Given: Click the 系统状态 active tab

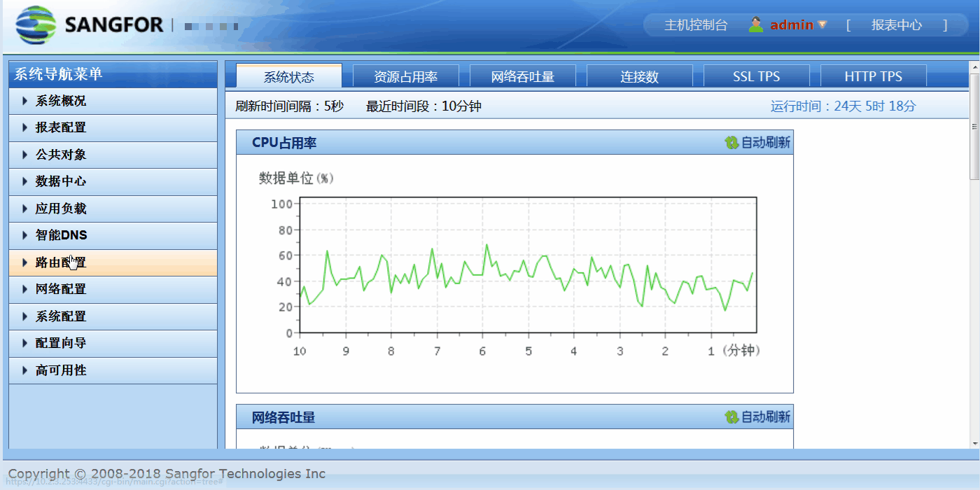Looking at the screenshot, I should click(288, 76).
